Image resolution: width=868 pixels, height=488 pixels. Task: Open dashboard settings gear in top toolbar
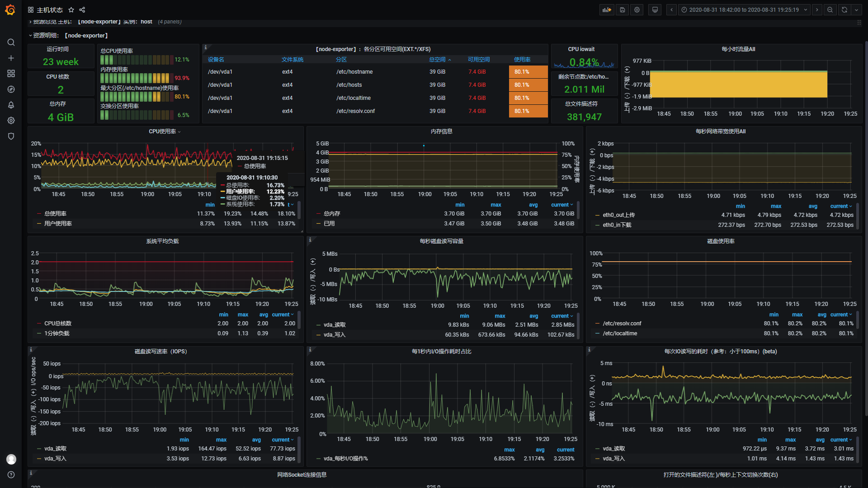(x=637, y=10)
